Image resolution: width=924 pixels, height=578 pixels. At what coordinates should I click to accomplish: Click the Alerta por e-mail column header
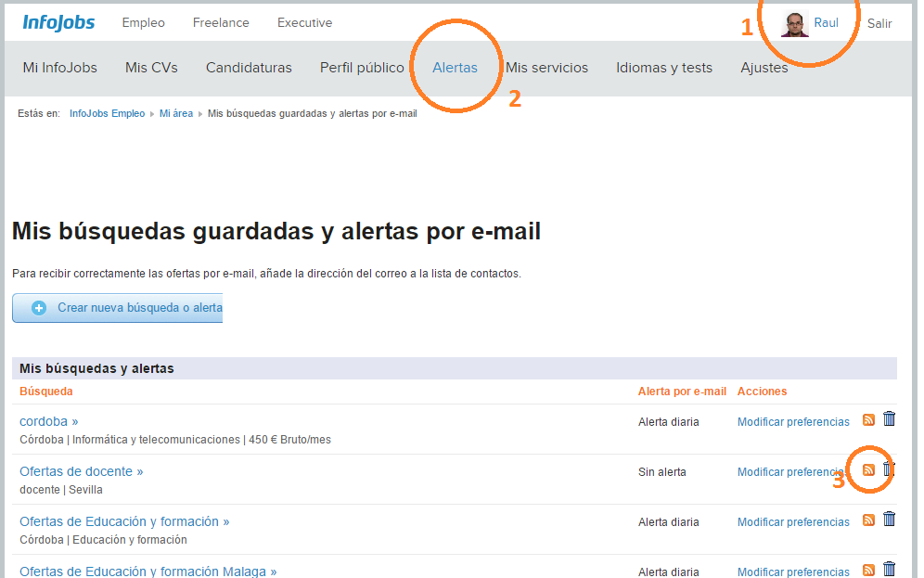coord(682,392)
